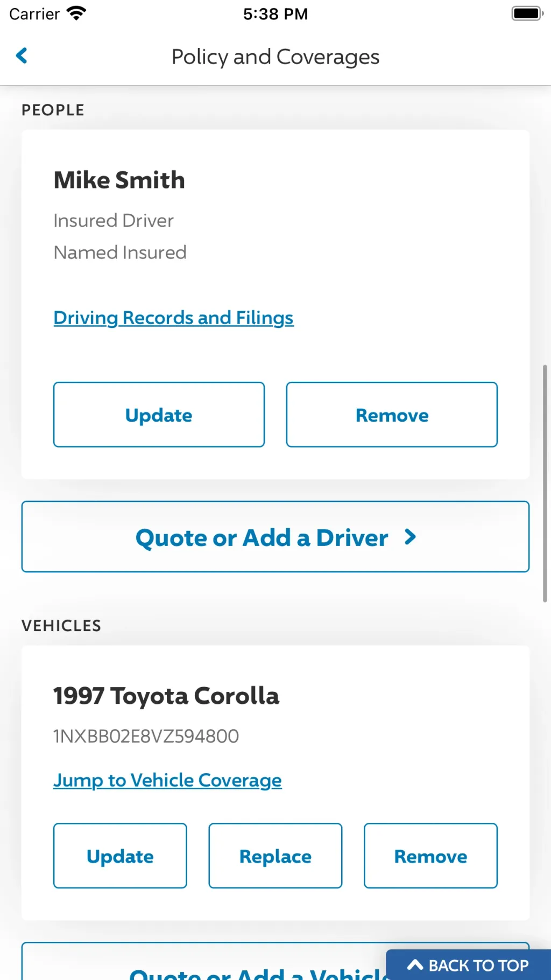Open Driving Records and Filings link
Image resolution: width=551 pixels, height=980 pixels.
(x=173, y=318)
